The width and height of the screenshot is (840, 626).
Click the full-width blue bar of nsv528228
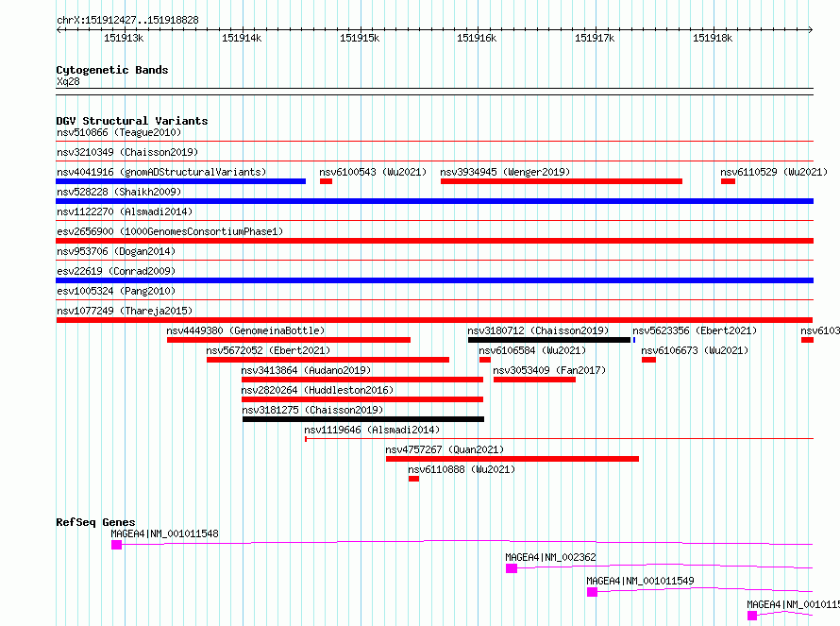pyautogui.click(x=434, y=201)
